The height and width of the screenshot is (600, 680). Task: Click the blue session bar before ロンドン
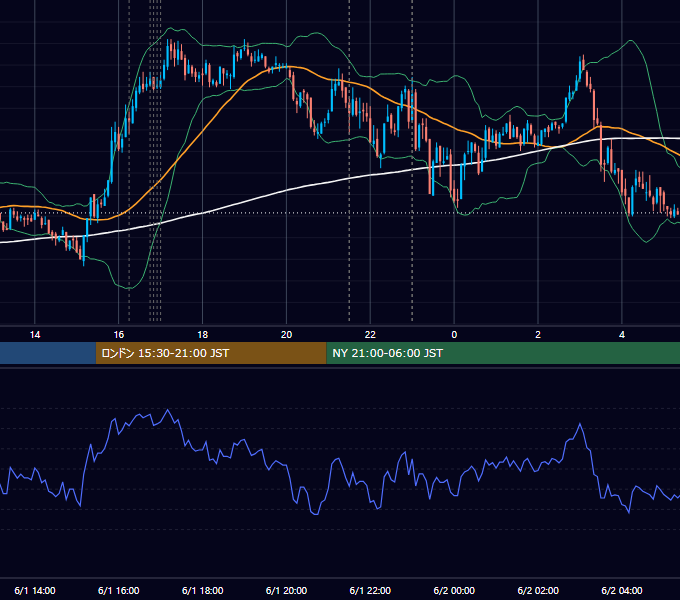point(48,353)
